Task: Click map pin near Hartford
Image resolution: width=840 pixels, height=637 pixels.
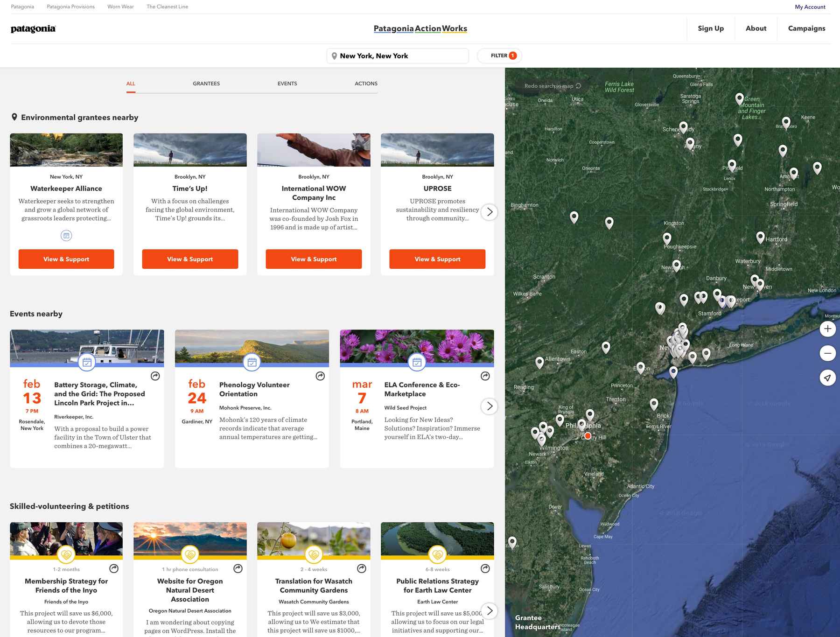Action: (x=760, y=237)
